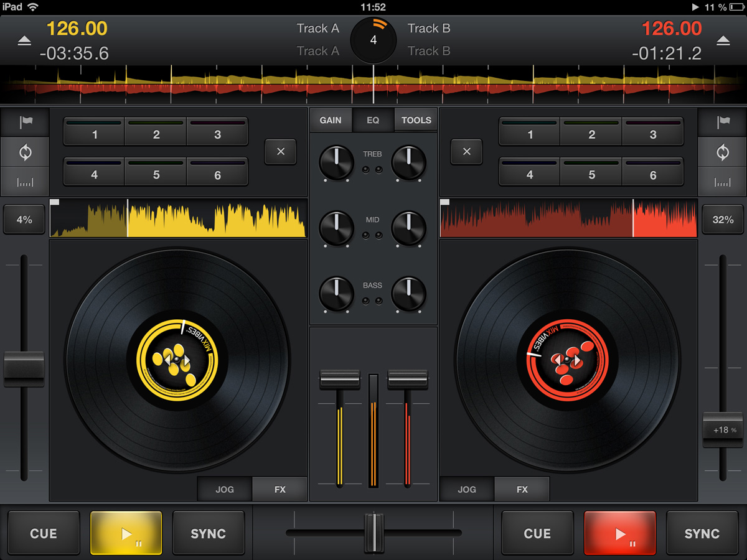Trigger right deck hot cue 3
This screenshot has width=747, height=560.
point(653,132)
